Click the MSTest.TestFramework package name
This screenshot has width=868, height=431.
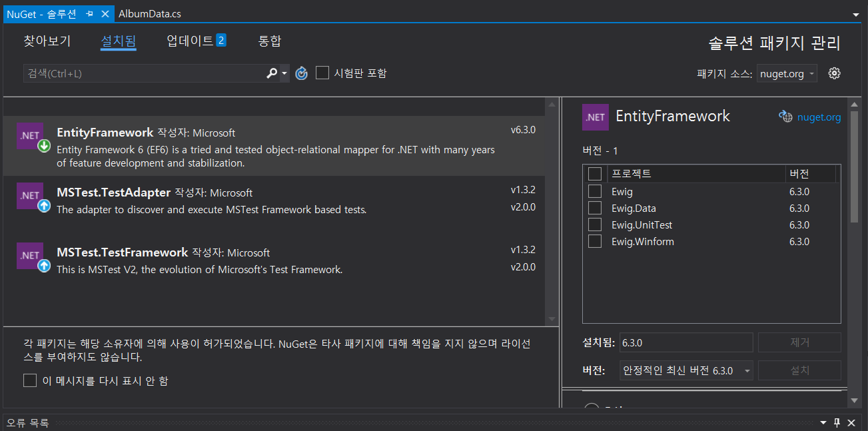(123, 252)
